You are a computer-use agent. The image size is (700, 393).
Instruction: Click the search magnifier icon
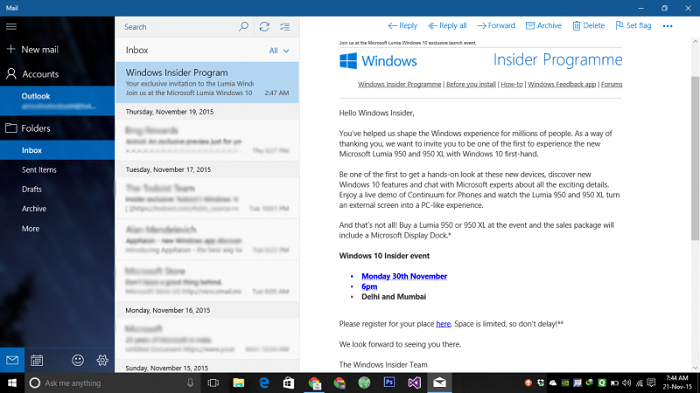[244, 27]
